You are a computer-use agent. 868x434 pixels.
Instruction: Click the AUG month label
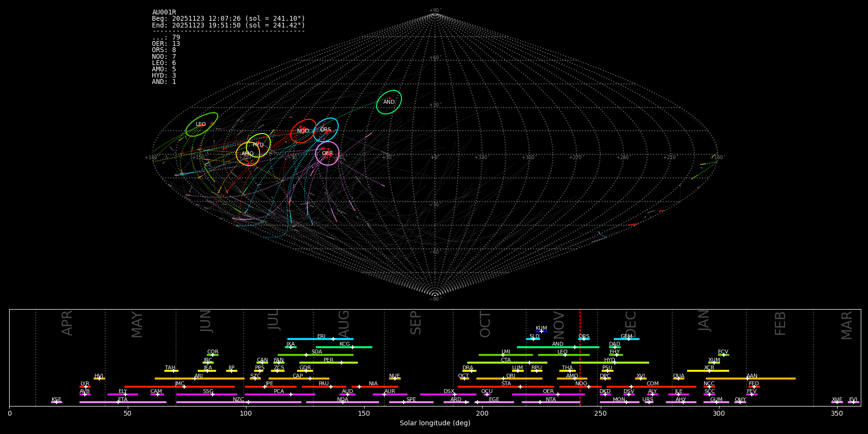(x=344, y=323)
